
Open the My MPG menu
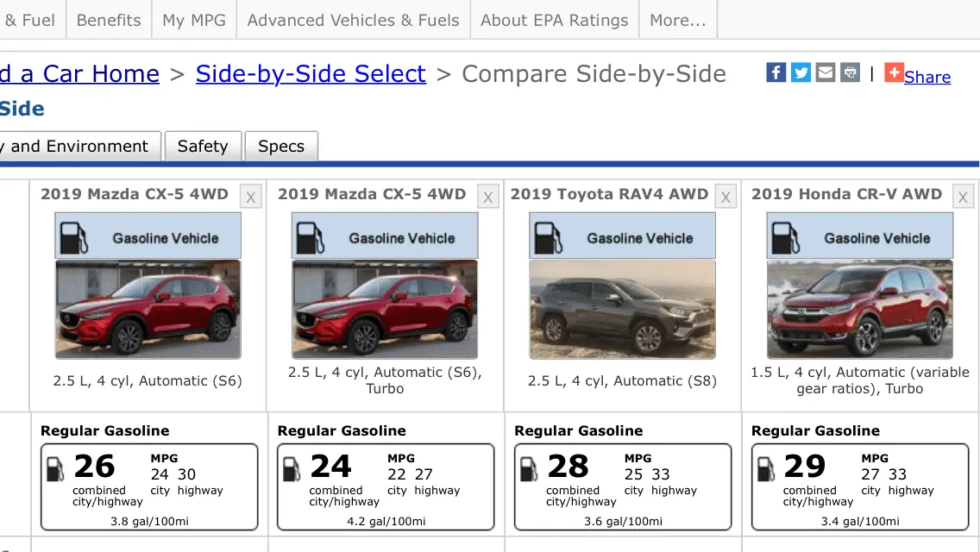(x=194, y=20)
